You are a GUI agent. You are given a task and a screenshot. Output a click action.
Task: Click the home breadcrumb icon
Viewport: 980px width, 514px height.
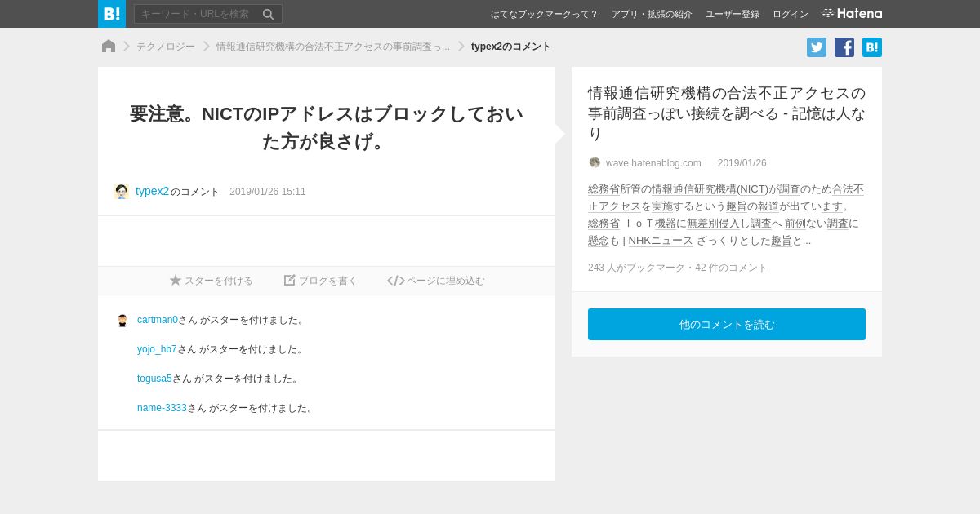click(x=109, y=47)
